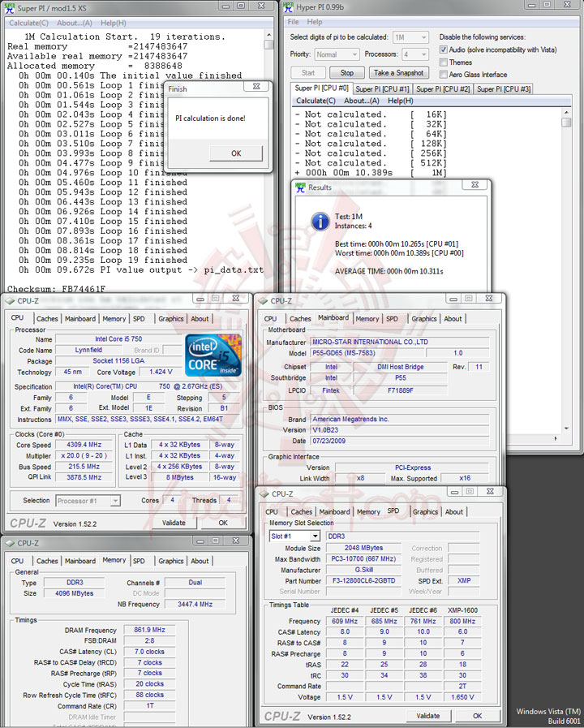Open the Slot #1 memory slot dropdown
Viewport: 584px width, 728px height.
294,536
